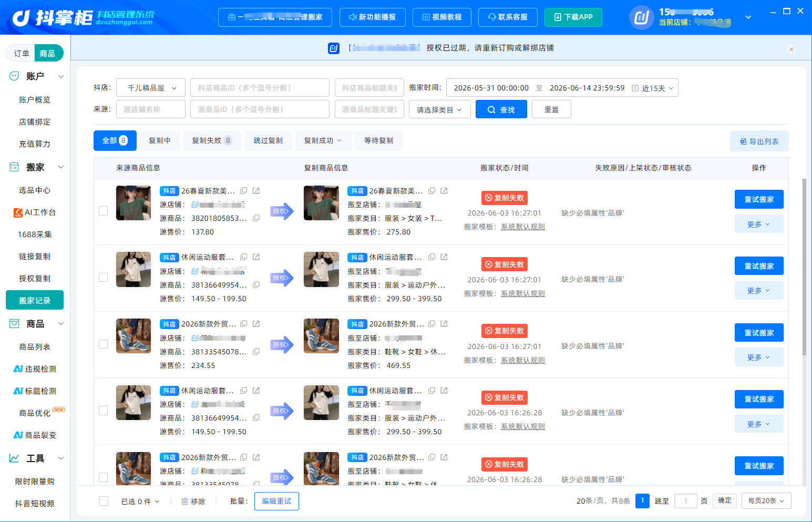The width and height of the screenshot is (812, 522).
Task: Copy source title of 26春夏新款 row
Action: 244,191
